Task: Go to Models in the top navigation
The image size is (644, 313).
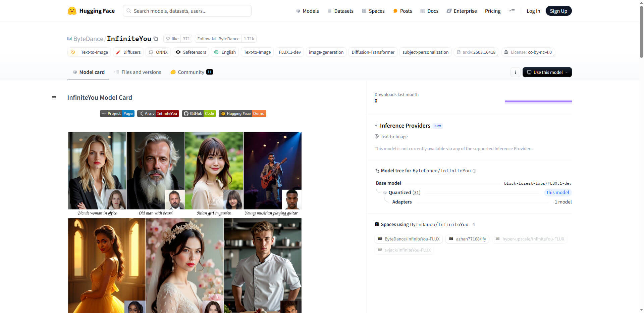Action: pyautogui.click(x=307, y=11)
